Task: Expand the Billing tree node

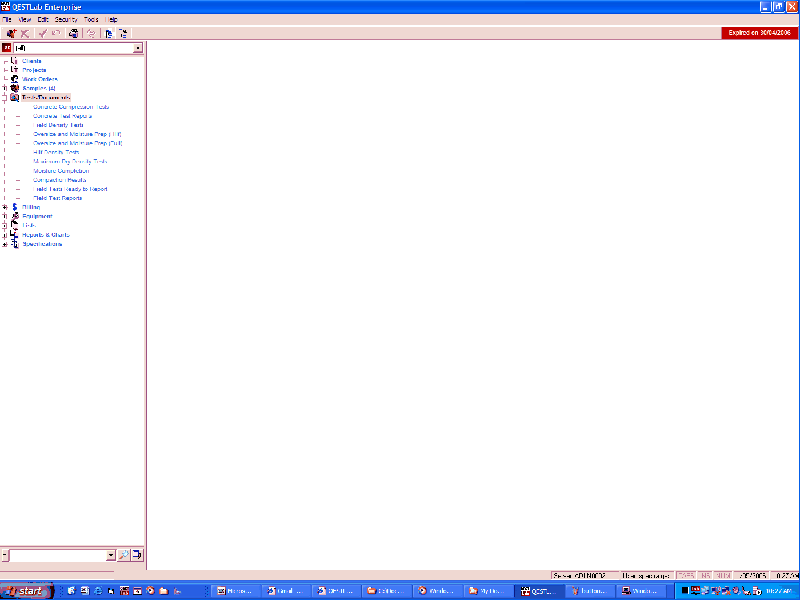Action: pos(6,207)
